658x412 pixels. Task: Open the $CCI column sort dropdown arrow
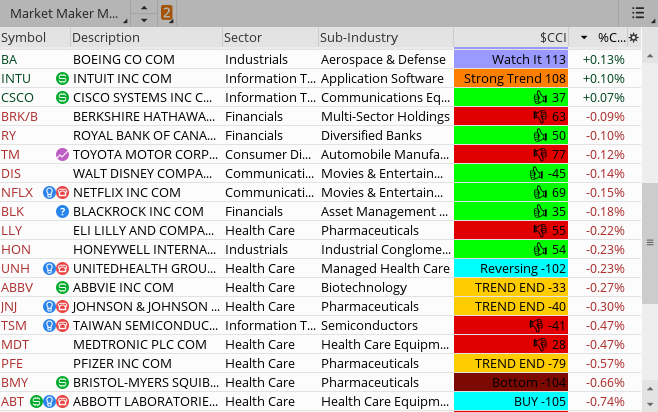click(x=584, y=37)
